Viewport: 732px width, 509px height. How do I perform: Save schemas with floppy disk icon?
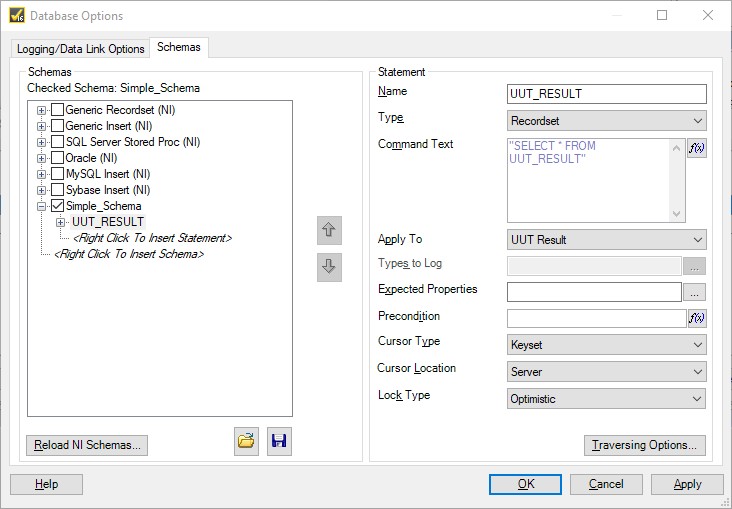point(279,441)
